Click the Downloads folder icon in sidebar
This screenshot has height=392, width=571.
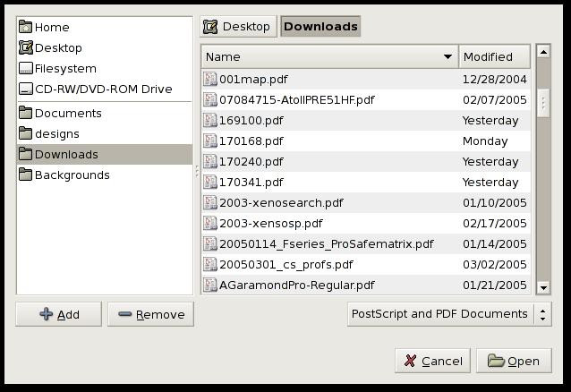tap(25, 154)
